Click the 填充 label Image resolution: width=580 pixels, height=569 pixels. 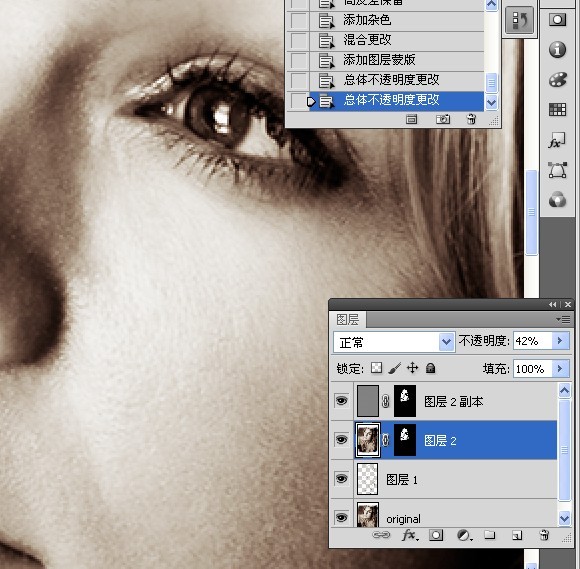(x=496, y=369)
